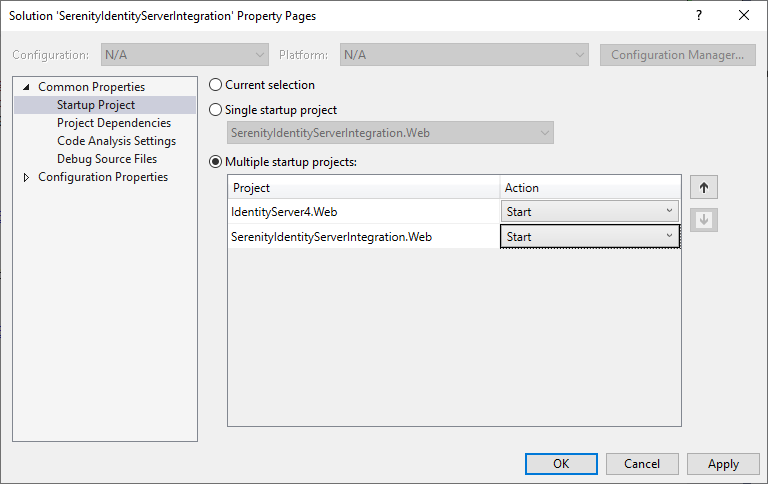The image size is (768, 484).
Task: Open the Configuration N/A dropdown
Action: tap(185, 54)
